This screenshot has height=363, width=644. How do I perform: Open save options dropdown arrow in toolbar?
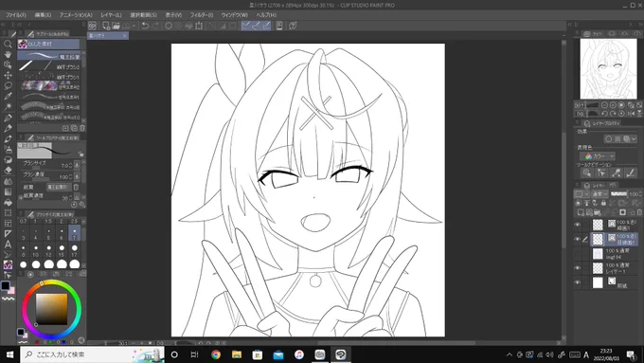click(x=134, y=26)
